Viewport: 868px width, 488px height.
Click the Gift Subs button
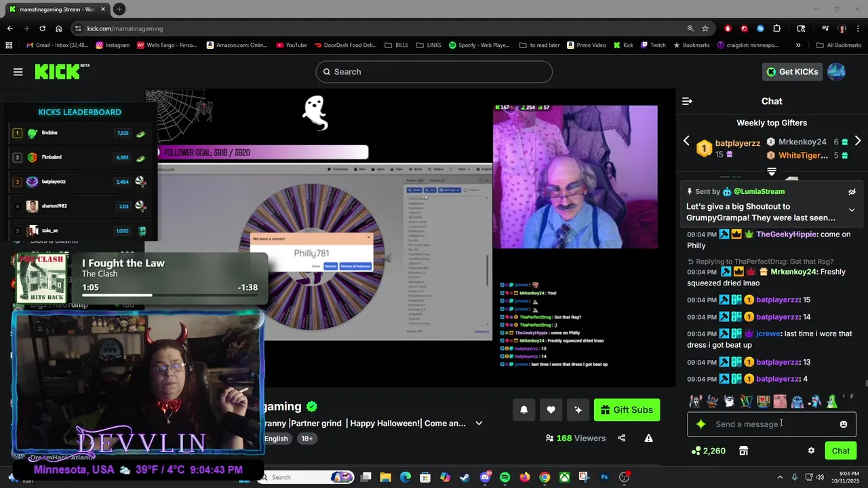coord(627,409)
